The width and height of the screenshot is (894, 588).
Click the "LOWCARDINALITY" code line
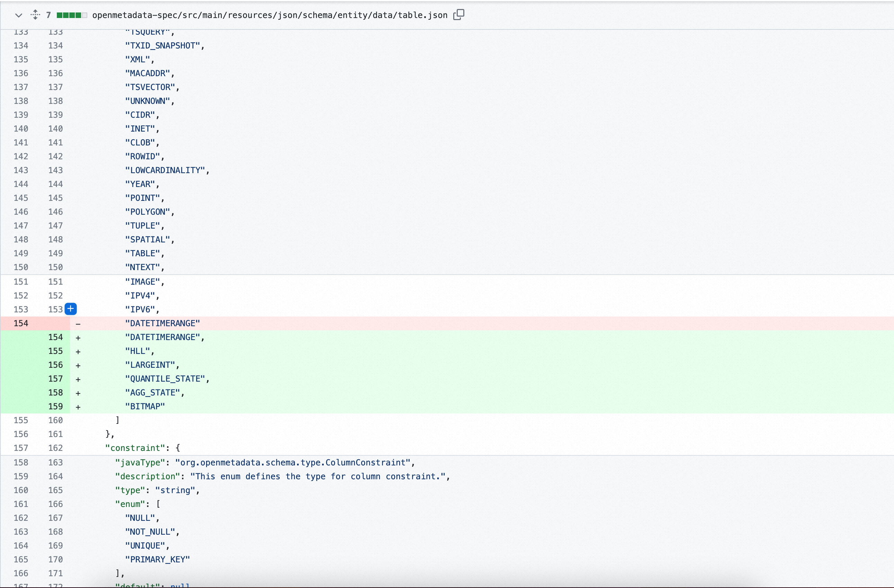(x=167, y=170)
